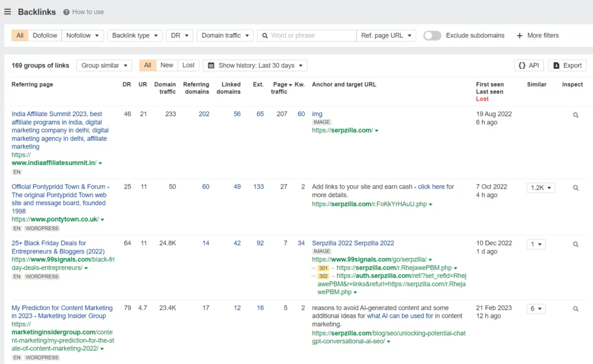Switch to the New links tab
This screenshot has width=593, height=364.
click(167, 65)
